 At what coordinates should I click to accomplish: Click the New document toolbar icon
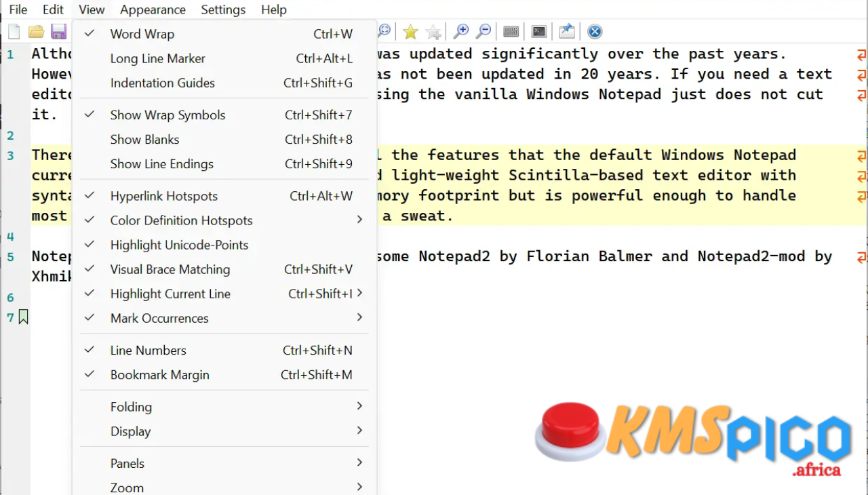[x=14, y=31]
